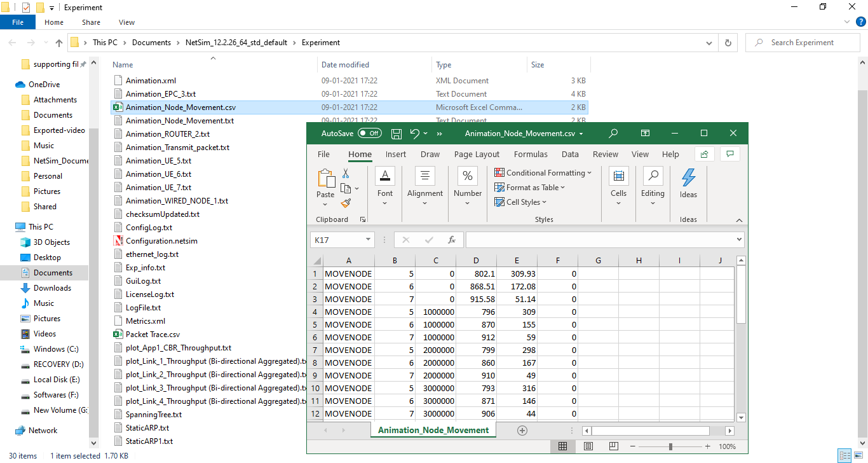Select Configuration.netsim file

(x=161, y=241)
